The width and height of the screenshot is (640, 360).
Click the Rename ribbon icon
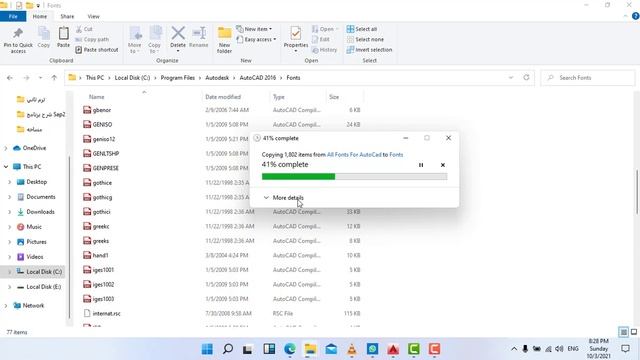[x=199, y=38]
